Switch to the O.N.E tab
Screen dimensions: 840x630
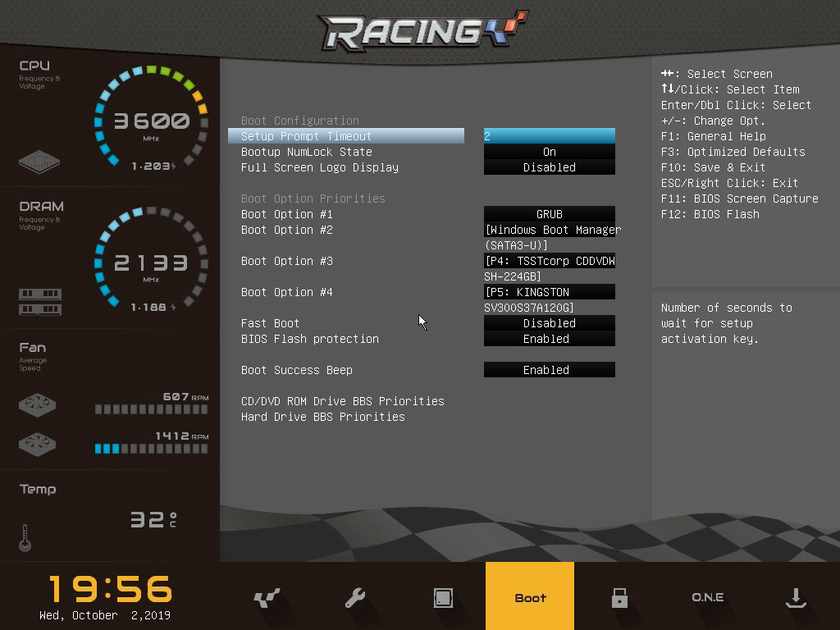[708, 597]
